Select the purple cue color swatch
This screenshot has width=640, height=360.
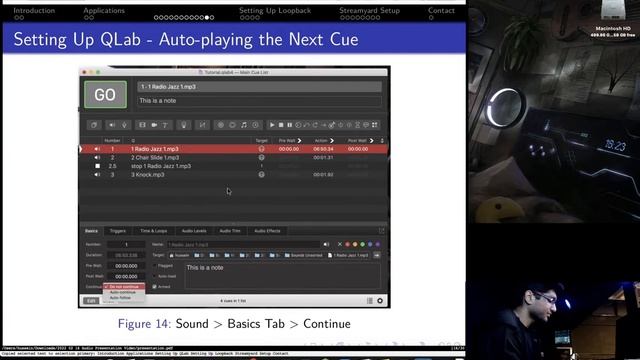point(378,244)
